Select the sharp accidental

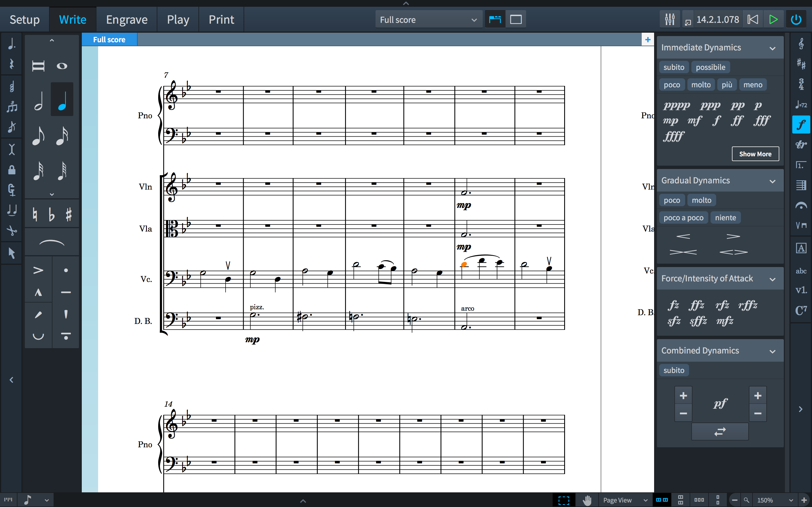tap(69, 215)
